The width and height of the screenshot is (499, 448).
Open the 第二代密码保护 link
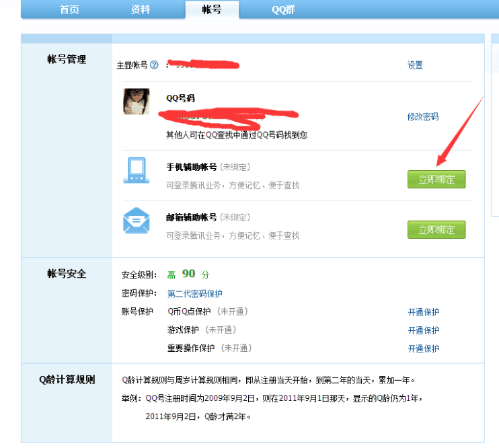[x=195, y=293]
